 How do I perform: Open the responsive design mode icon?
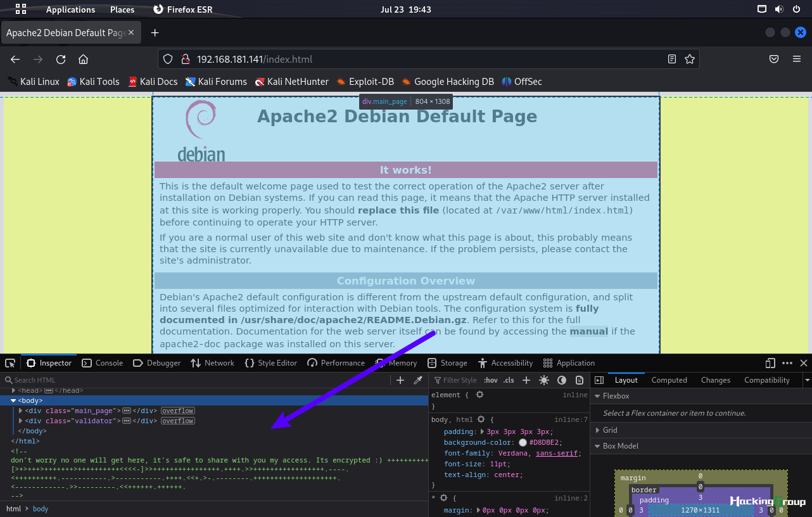tap(770, 363)
